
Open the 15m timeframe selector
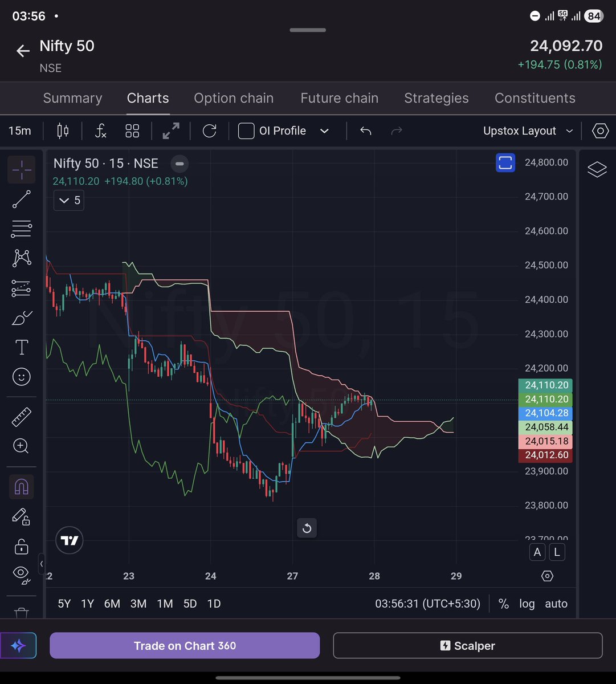click(x=20, y=131)
